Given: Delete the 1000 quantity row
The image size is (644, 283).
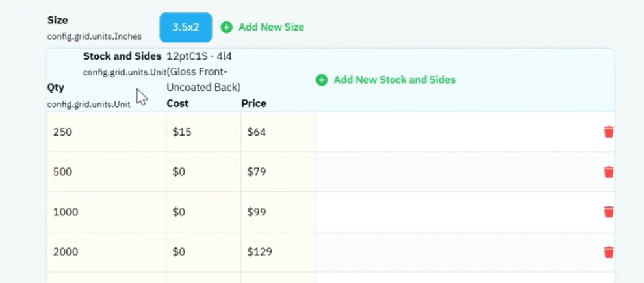Looking at the screenshot, I should (x=609, y=212).
